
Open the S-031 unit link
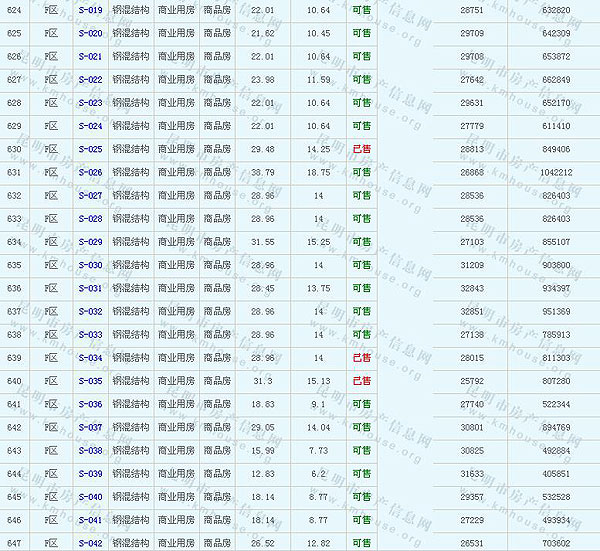(x=90, y=288)
